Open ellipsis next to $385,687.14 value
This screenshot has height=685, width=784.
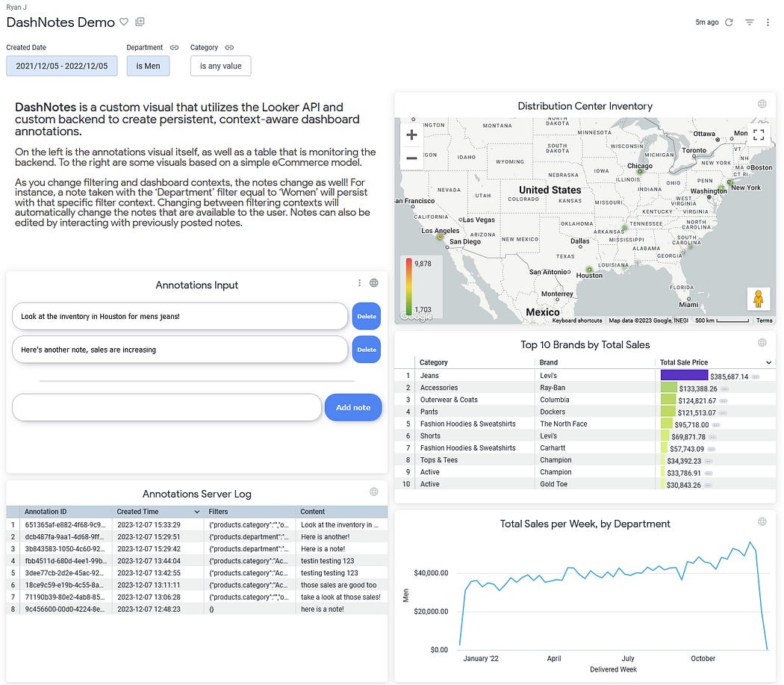pos(755,376)
